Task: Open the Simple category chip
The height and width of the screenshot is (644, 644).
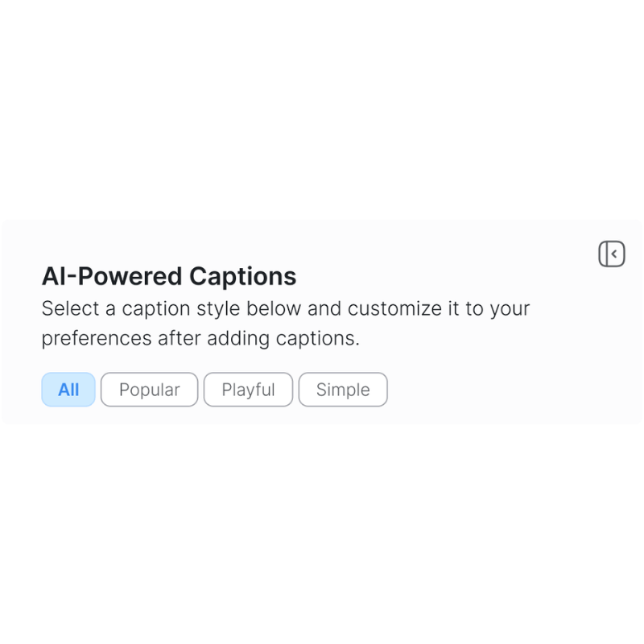Action: point(343,390)
